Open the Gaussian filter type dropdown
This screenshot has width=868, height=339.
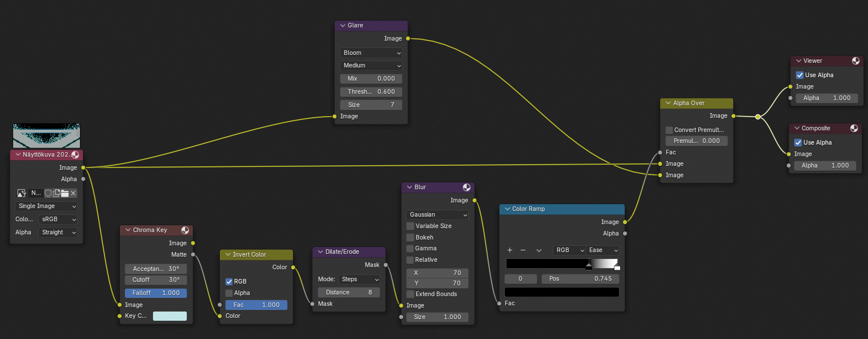(437, 214)
